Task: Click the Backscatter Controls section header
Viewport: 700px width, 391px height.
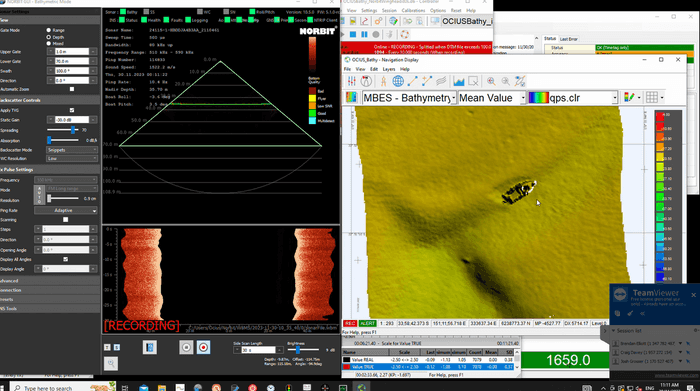Action: (x=50, y=100)
